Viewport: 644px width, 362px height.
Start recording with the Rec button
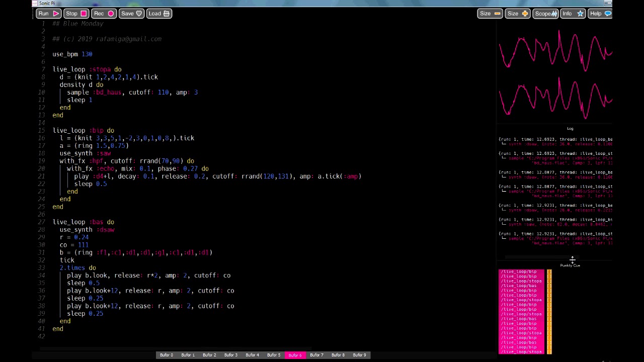click(x=104, y=14)
